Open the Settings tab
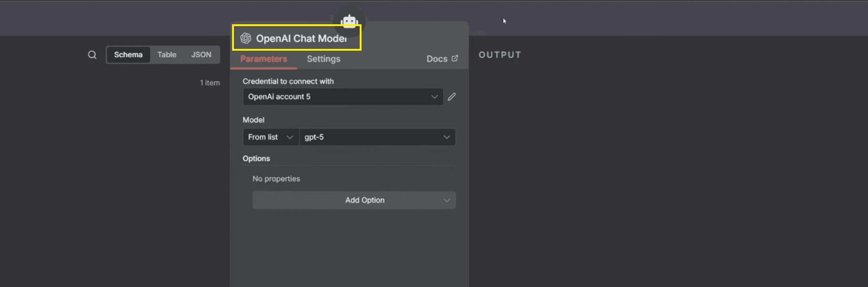868x287 pixels. (x=324, y=59)
